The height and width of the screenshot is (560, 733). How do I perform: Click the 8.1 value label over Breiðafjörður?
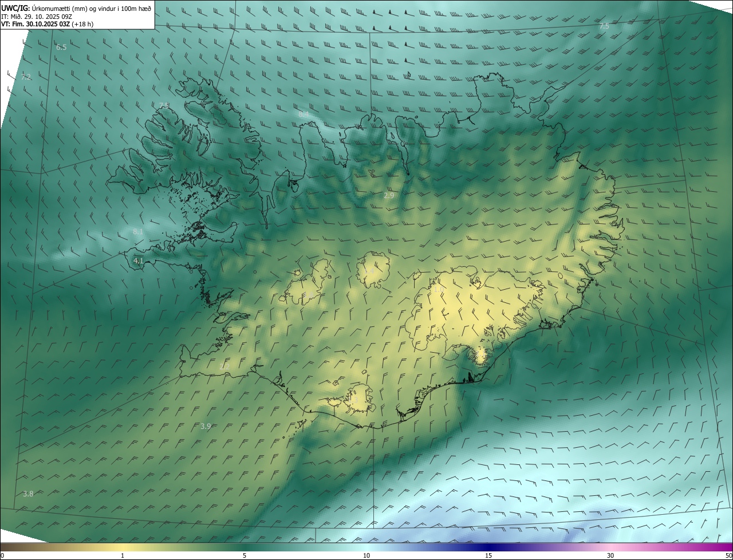pos(138,231)
